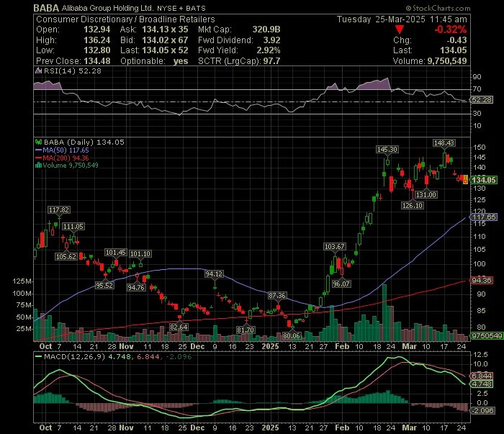504x434 pixels.
Task: Click the 52.28 RSI axis tag
Action: (x=482, y=100)
